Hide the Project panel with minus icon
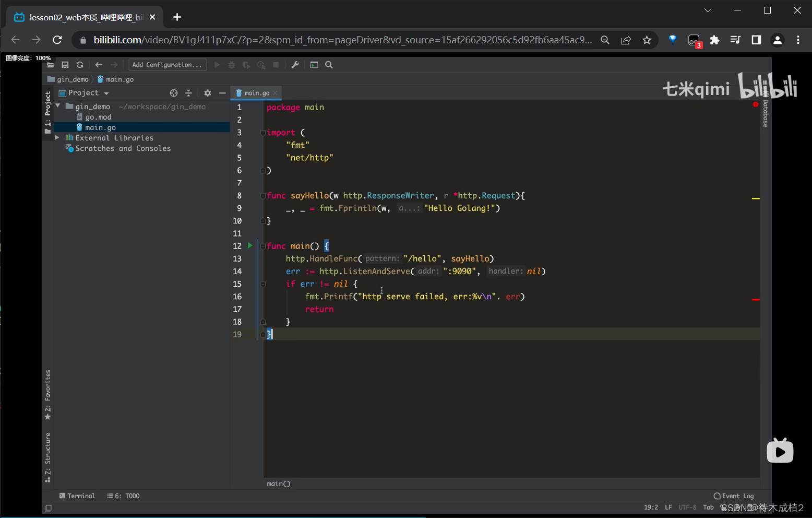 [x=222, y=93]
